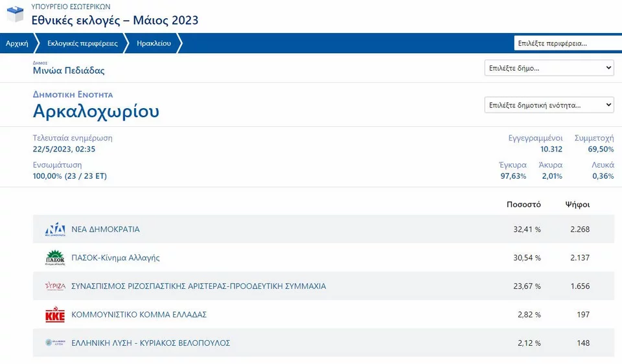Viewport: 622px width, 364px height.
Task: Go to Αρχική in the breadcrumb
Action: (x=17, y=43)
